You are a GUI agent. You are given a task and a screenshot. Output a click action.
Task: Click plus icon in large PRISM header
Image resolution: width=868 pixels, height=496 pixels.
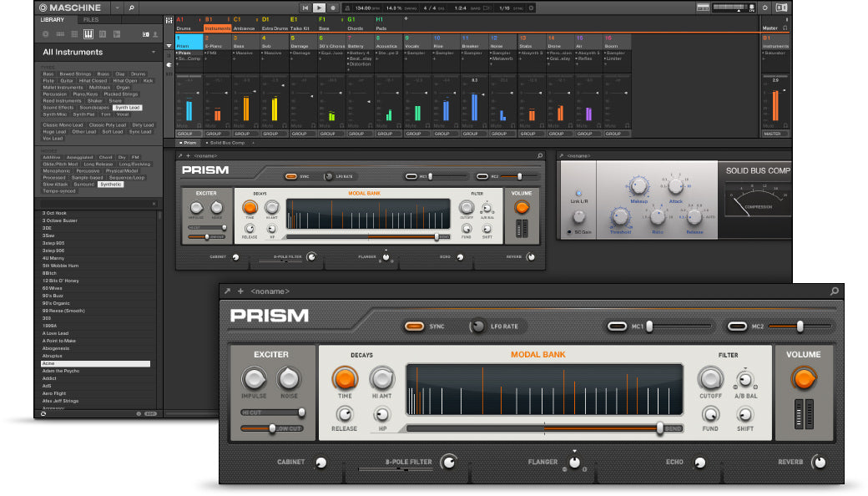240,291
